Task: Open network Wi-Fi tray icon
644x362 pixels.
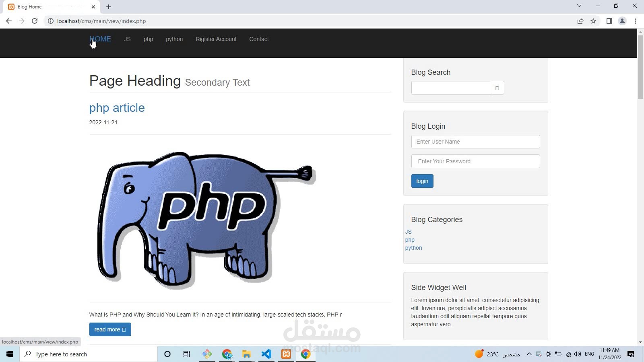Action: pos(568,354)
